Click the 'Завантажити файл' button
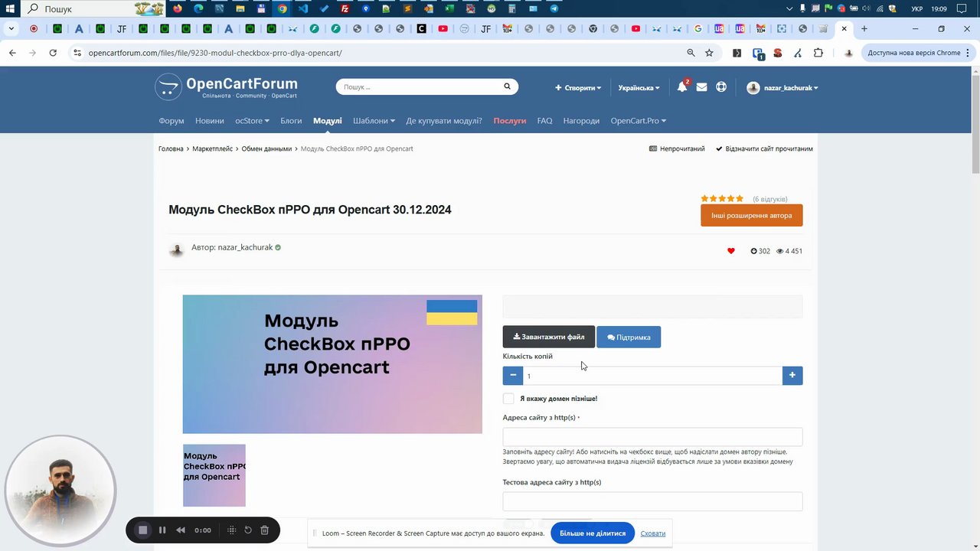 pyautogui.click(x=548, y=337)
